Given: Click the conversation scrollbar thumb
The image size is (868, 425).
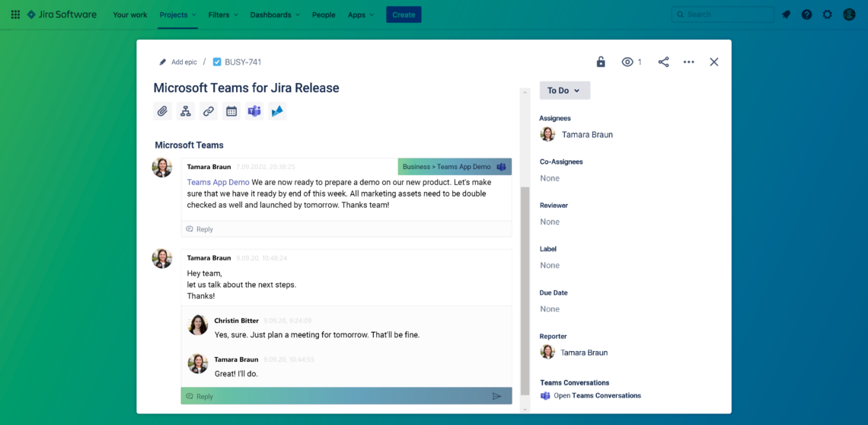Looking at the screenshot, I should coord(525,291).
